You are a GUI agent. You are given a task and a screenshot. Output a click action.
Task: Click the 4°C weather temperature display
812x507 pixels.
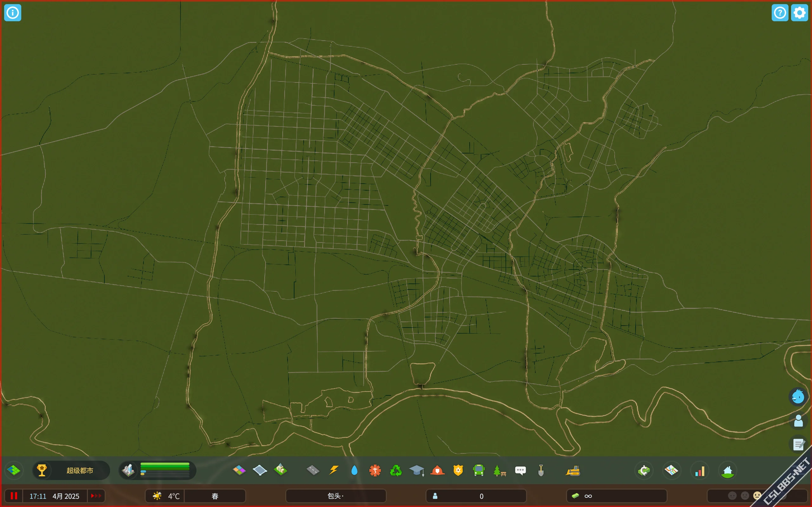[165, 496]
